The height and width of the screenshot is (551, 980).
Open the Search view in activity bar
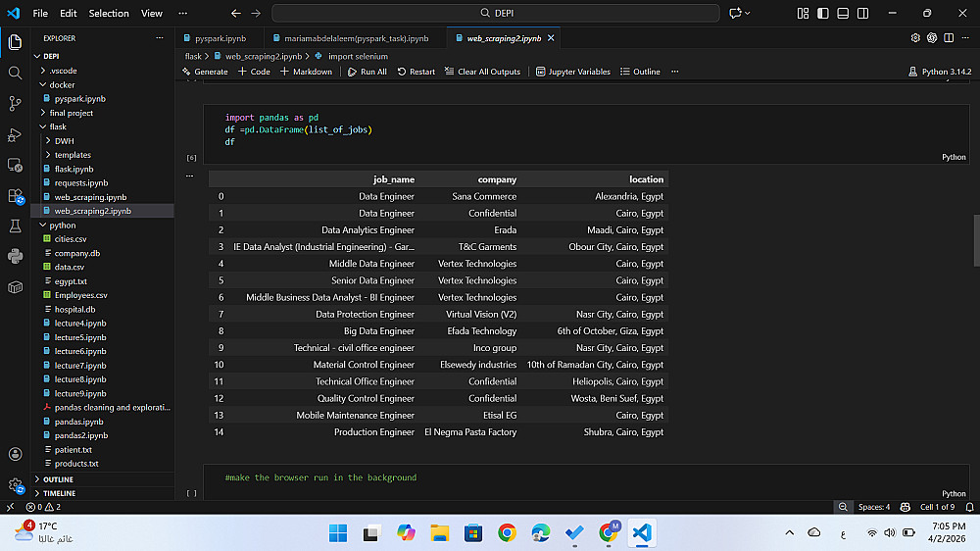15,73
